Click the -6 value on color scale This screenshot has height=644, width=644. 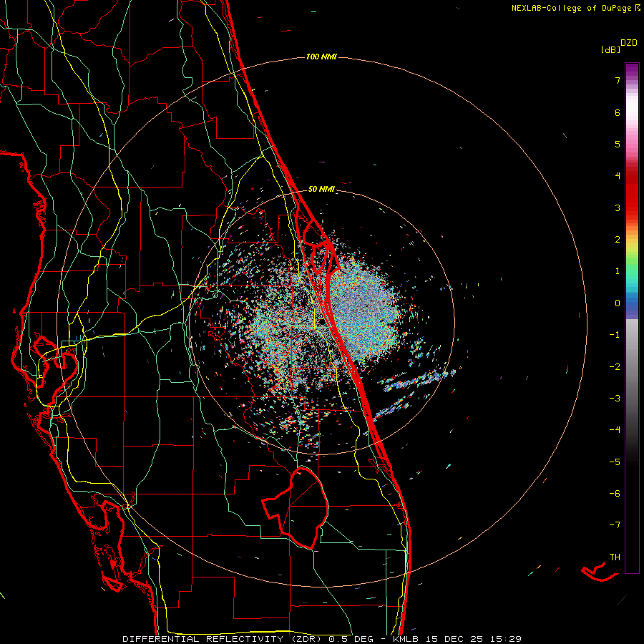pos(615,494)
